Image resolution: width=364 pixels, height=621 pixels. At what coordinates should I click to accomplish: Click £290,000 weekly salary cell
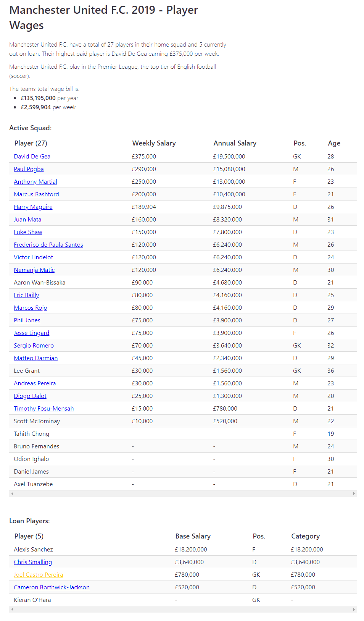[144, 169]
